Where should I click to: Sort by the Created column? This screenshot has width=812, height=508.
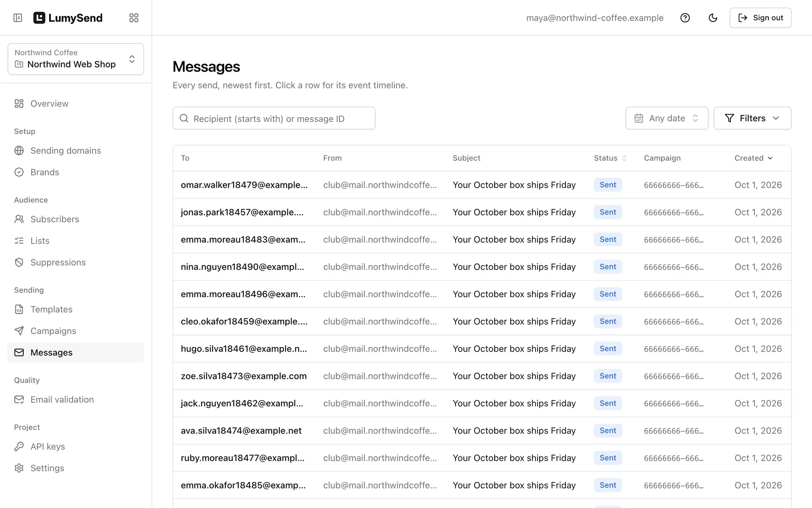point(754,158)
